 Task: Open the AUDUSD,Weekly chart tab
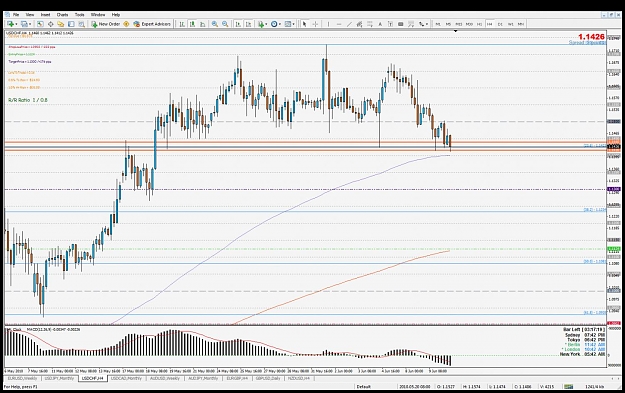[x=165, y=378]
